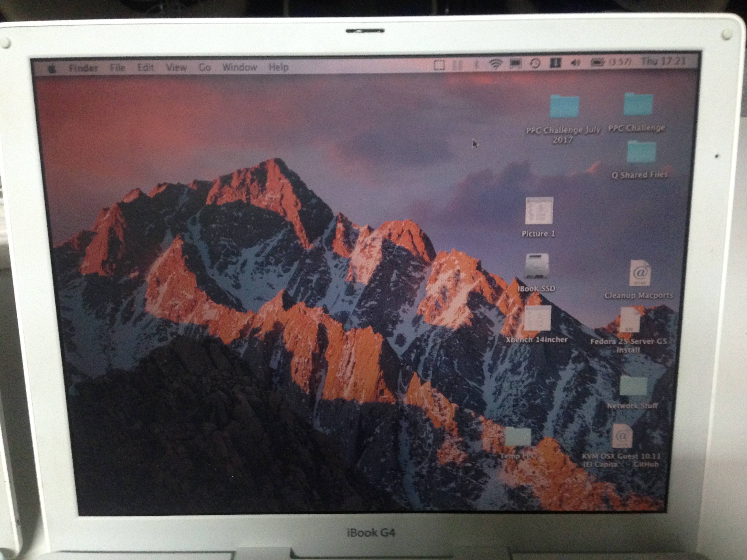The height and width of the screenshot is (560, 747).
Task: Click the 'Cleanup Macports' name label
Action: tap(639, 296)
